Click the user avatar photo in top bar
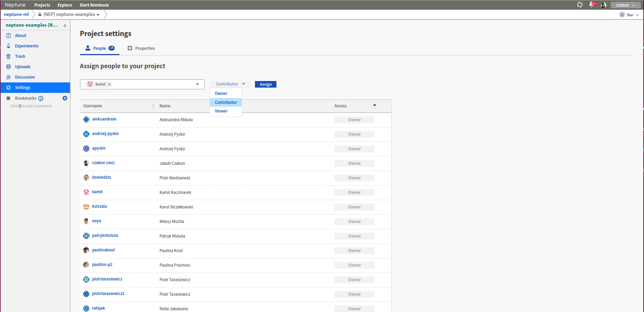This screenshot has height=312, width=644. pos(603,5)
